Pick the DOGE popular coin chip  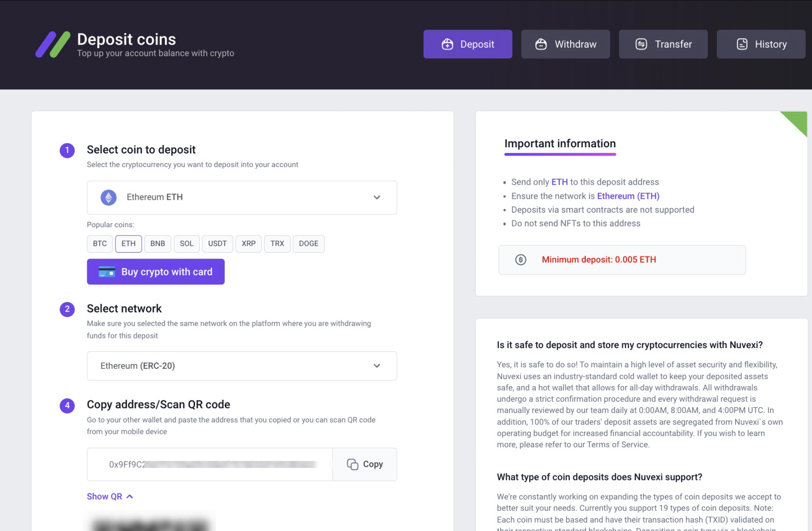308,244
